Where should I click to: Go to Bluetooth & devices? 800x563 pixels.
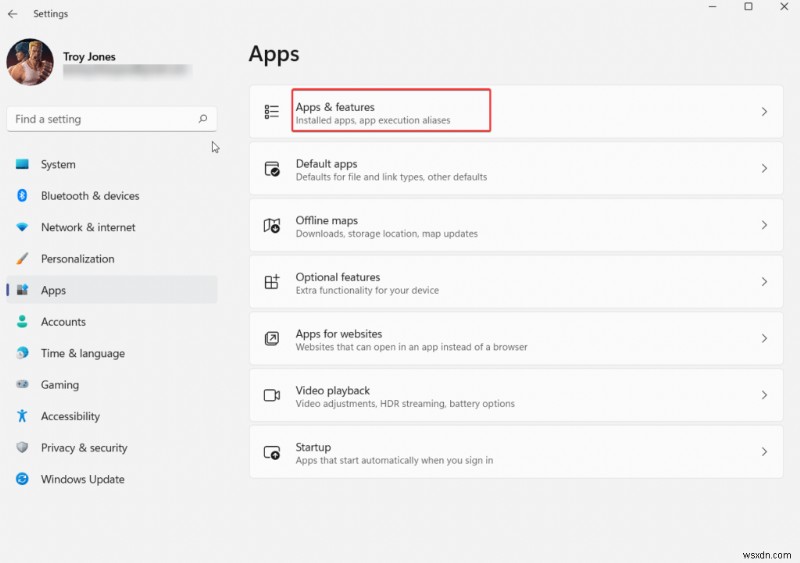pos(112,196)
